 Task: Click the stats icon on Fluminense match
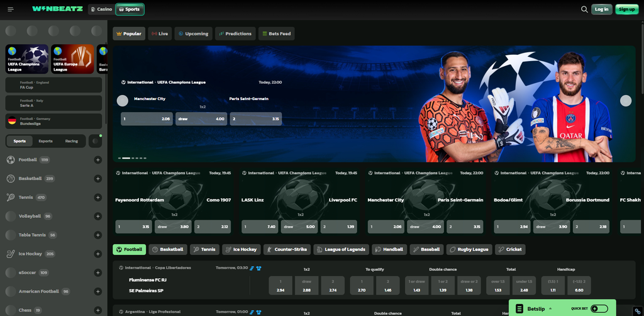click(x=252, y=268)
